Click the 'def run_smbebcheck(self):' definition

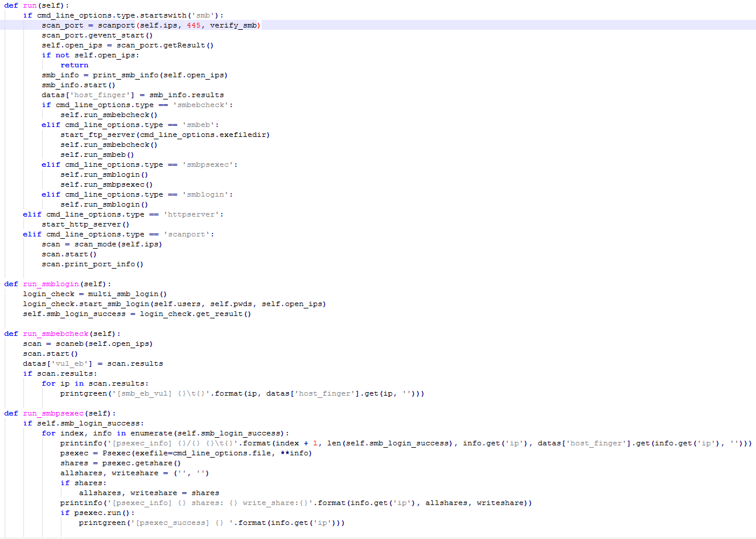coord(63,334)
